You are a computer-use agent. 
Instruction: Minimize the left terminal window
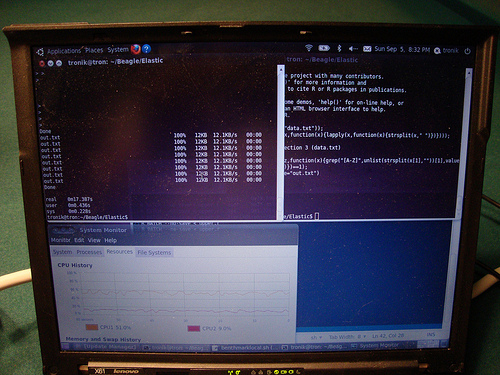tap(50, 63)
